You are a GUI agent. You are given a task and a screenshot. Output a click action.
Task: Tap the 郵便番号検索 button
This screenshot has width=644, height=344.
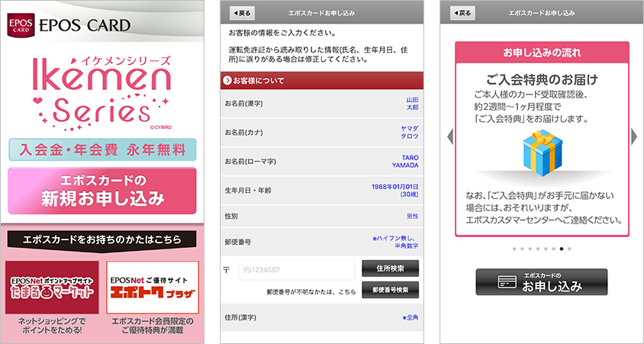[x=390, y=290]
